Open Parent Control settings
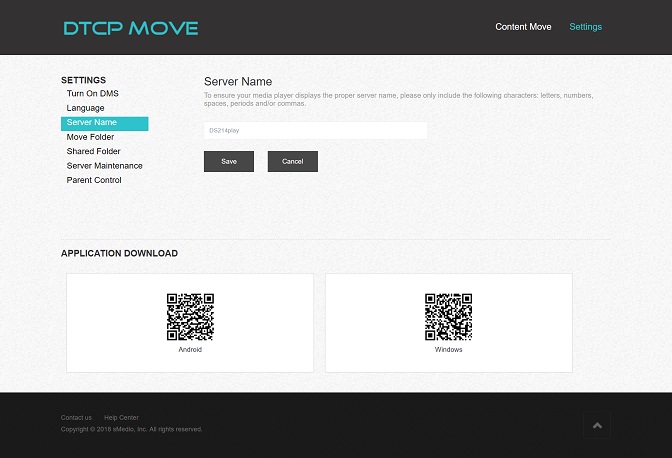Viewport: 672px width, 458px height. pyautogui.click(x=94, y=181)
